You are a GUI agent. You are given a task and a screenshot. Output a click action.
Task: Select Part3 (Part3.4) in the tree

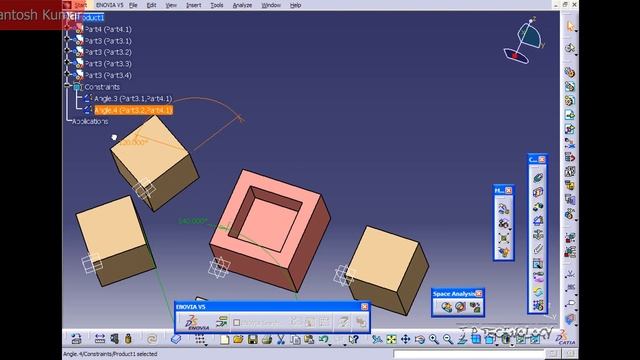(108, 75)
